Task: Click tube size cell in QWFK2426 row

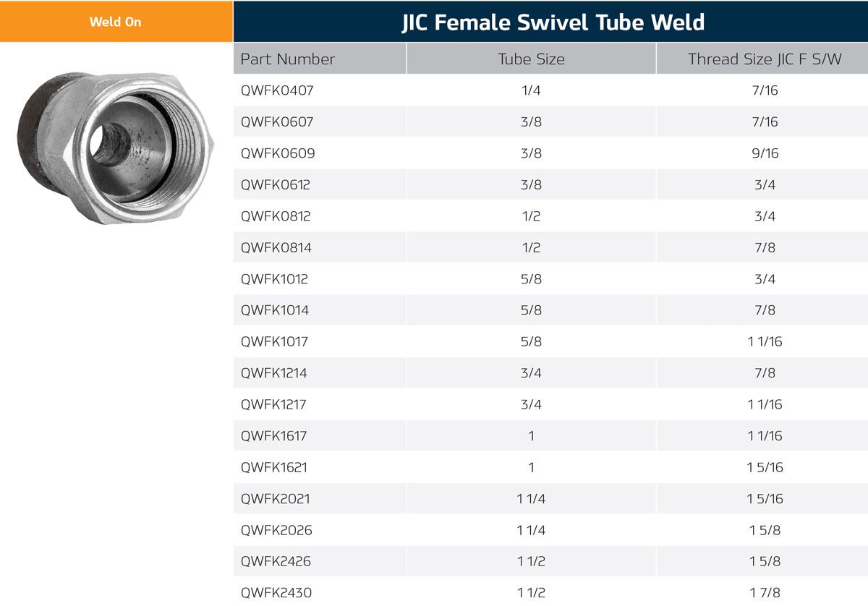Action: pos(531,562)
